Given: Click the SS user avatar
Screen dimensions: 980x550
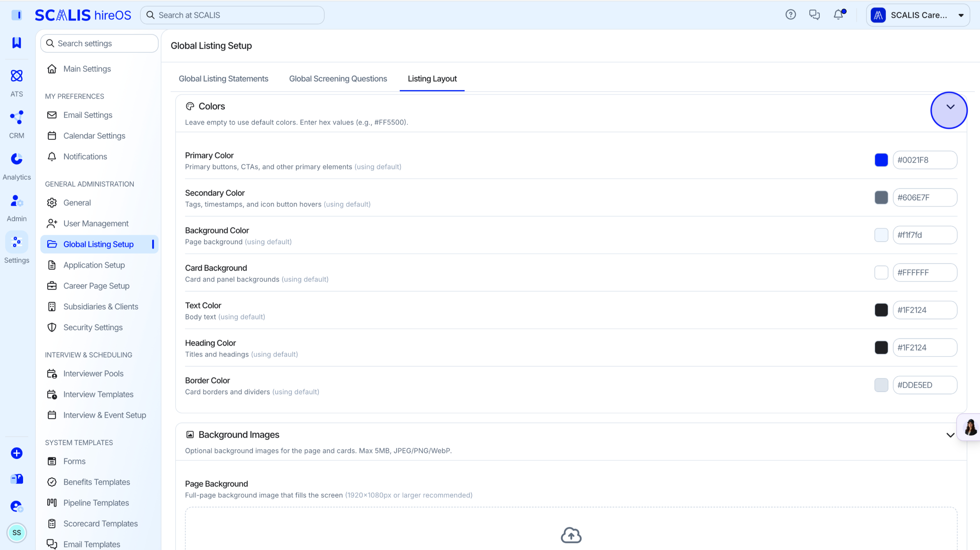Looking at the screenshot, I should coord(17,533).
